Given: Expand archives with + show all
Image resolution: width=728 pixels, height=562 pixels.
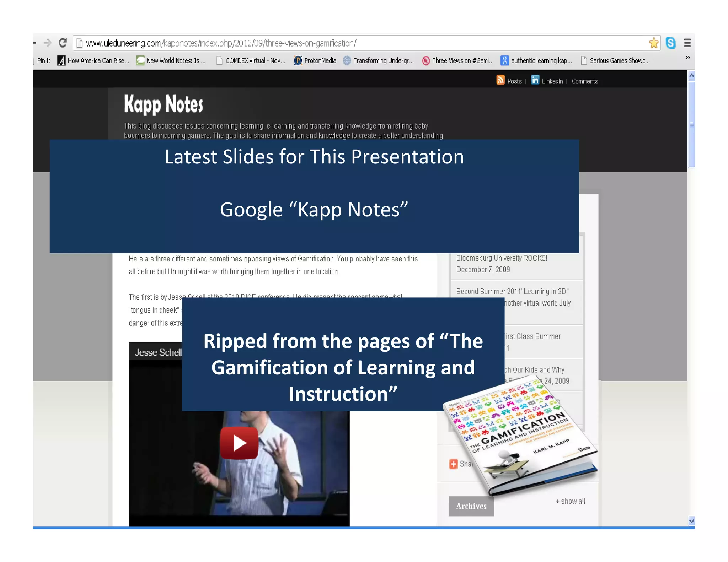Looking at the screenshot, I should [x=570, y=502].
